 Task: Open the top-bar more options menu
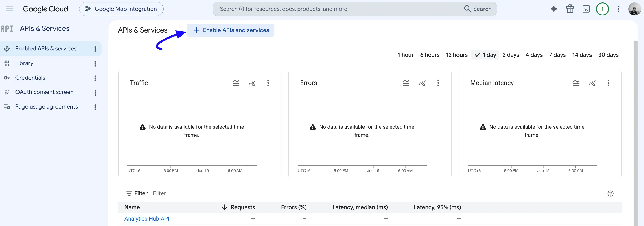click(618, 9)
